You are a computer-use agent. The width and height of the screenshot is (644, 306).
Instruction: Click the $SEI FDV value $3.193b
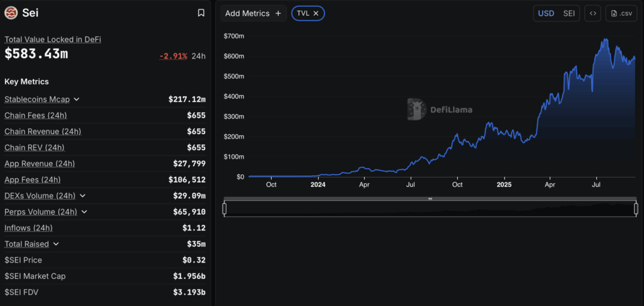[189, 292]
